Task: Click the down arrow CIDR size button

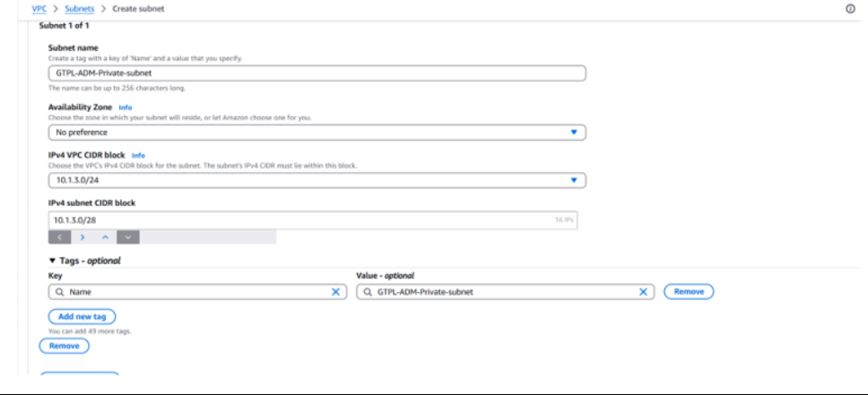Action: [128, 237]
